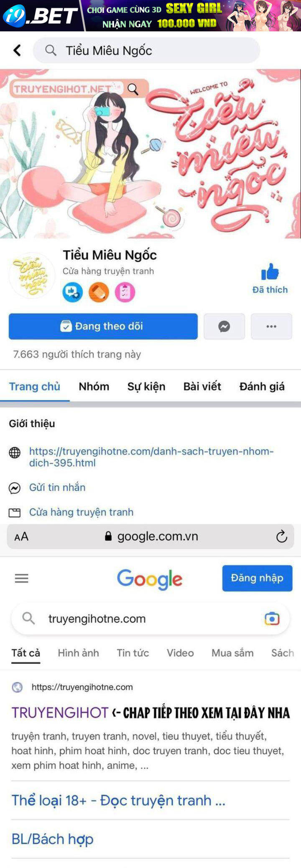Select the Hình ảnh search tab
Viewport: 301px width, 868px height.
78,653
